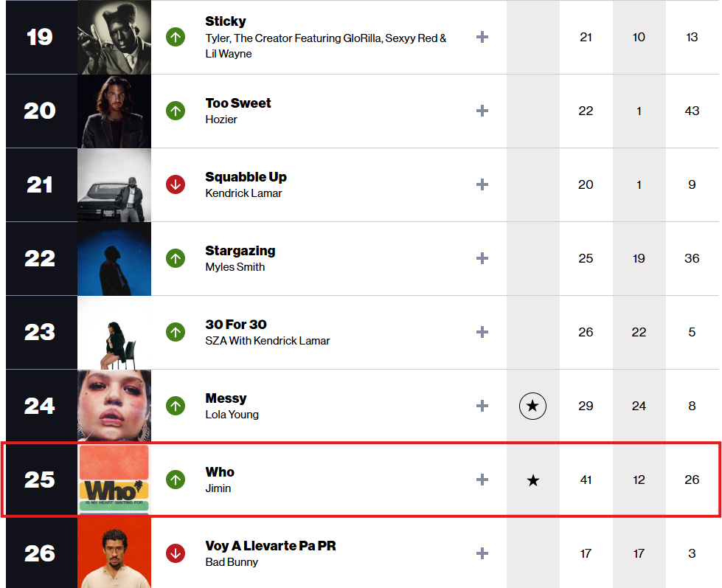The image size is (722, 588).
Task: Expand the "Who" by Jimin row via plus icon
Action: [x=482, y=480]
